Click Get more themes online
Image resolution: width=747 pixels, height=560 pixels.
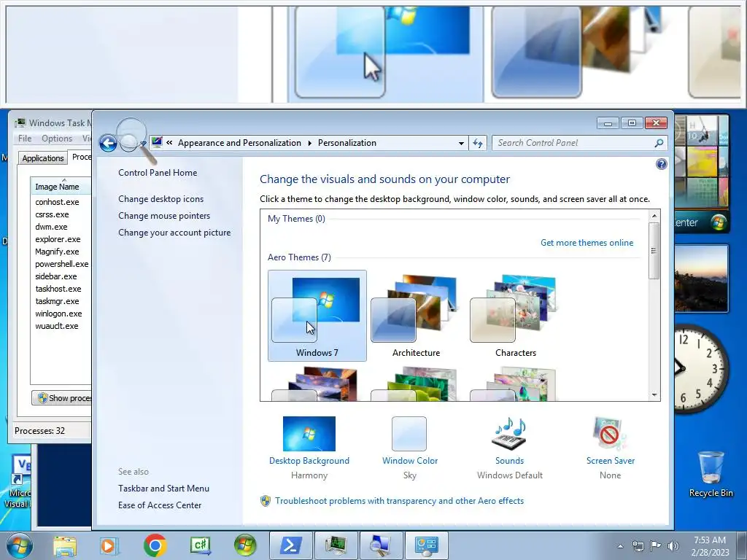(x=587, y=243)
